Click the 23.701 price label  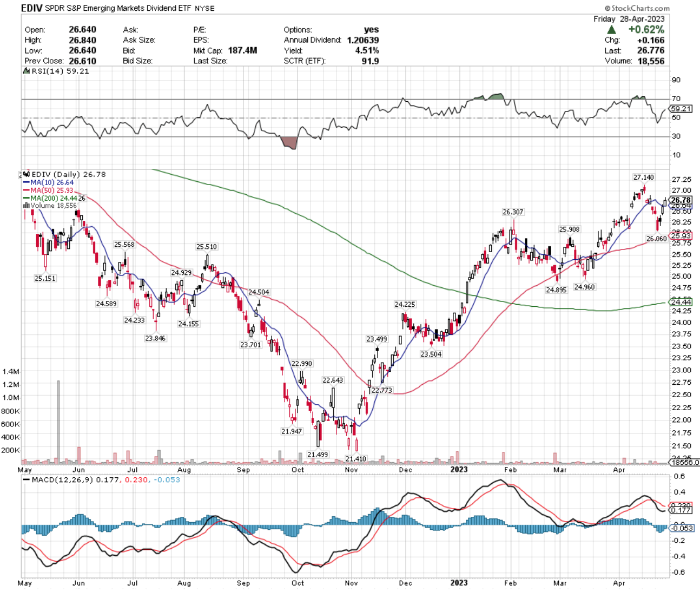[x=250, y=344]
